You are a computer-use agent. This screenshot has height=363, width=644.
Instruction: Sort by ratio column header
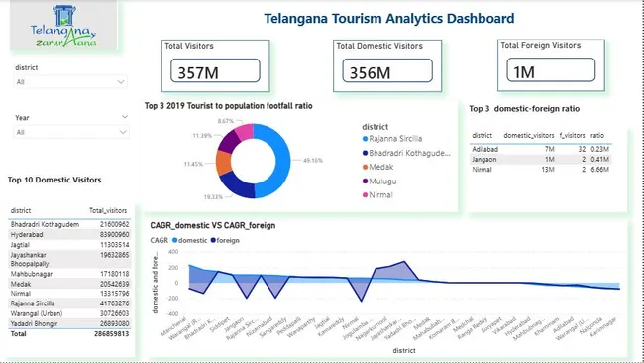coord(597,135)
